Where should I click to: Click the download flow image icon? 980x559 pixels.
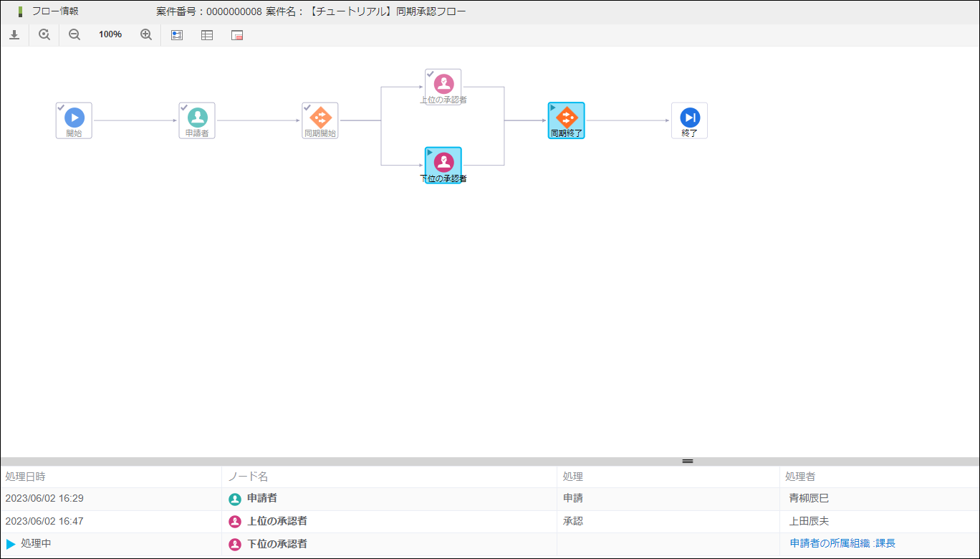click(x=14, y=34)
